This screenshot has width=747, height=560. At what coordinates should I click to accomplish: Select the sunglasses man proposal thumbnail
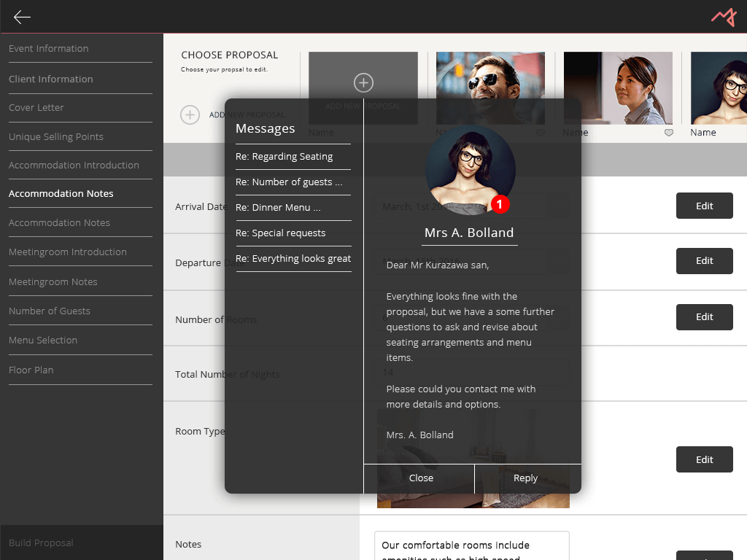[490, 88]
